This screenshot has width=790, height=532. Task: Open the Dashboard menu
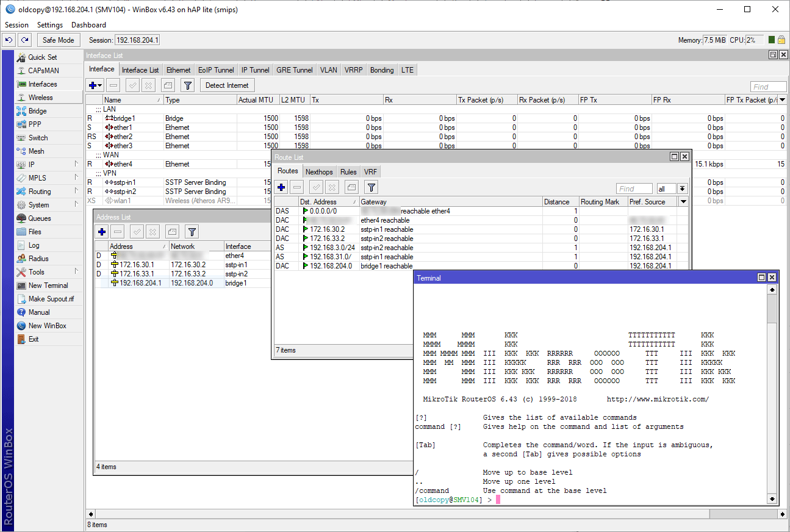pyautogui.click(x=88, y=25)
